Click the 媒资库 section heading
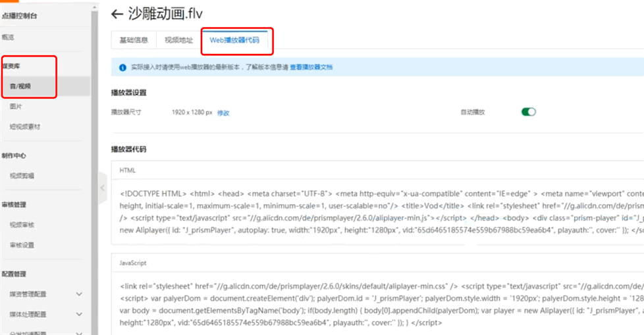 coord(11,66)
